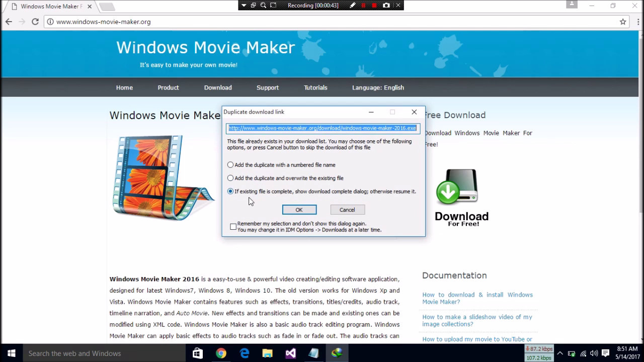Click the Windows Movie Maker site title
Screen dimensions: 644x362
205,47
